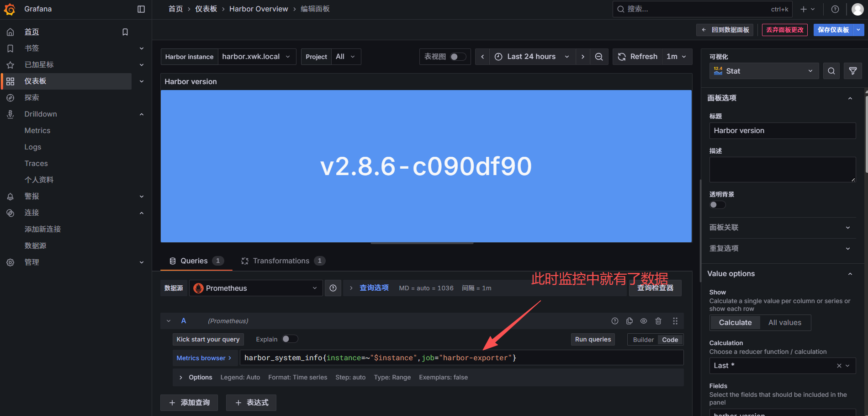The width and height of the screenshot is (868, 416).
Task: Duplicate query A icon
Action: [x=630, y=321]
